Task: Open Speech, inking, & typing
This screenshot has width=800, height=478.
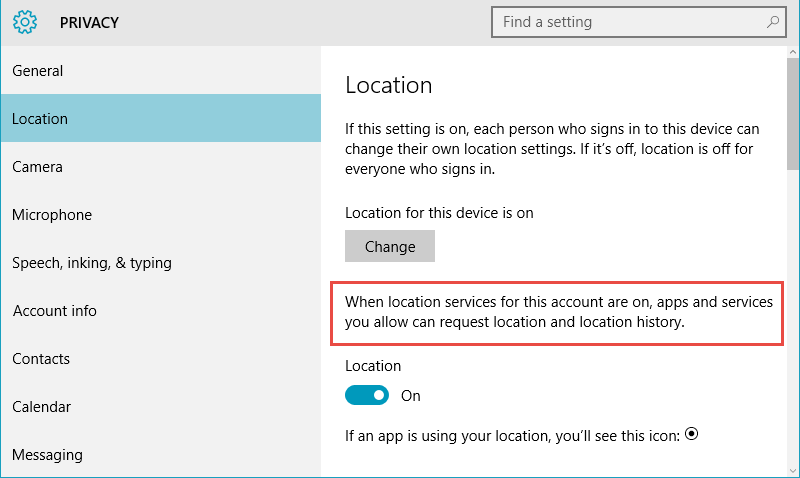Action: click(x=161, y=262)
